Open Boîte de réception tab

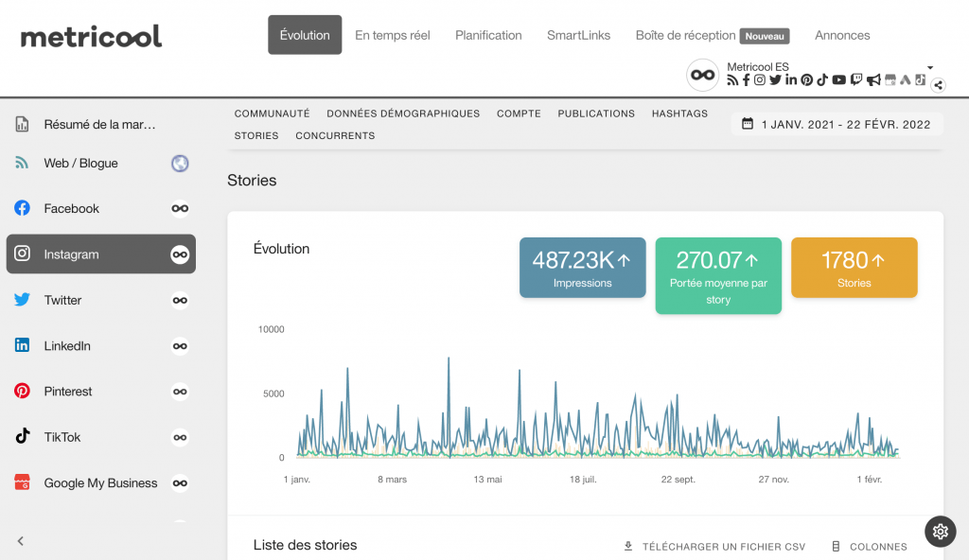pyautogui.click(x=685, y=35)
